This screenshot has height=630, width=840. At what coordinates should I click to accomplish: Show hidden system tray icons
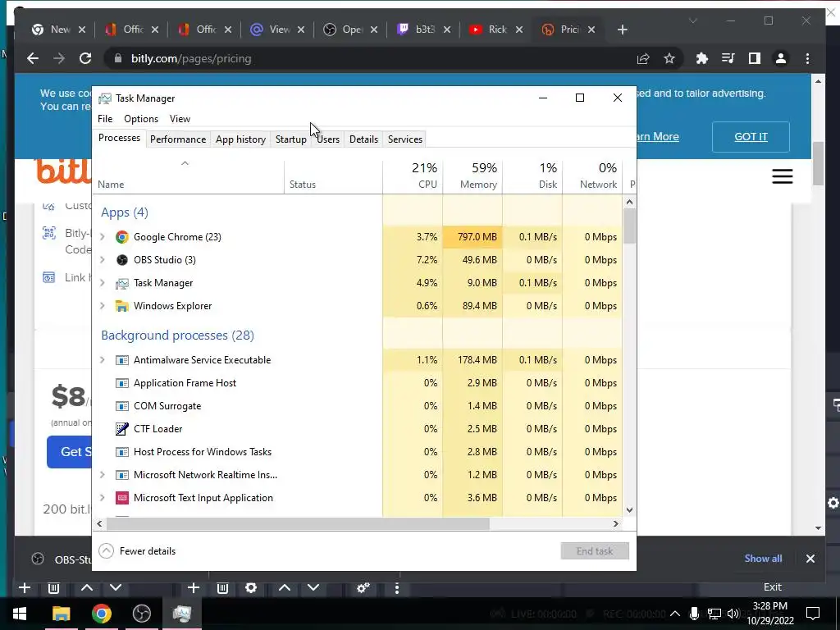click(x=675, y=614)
